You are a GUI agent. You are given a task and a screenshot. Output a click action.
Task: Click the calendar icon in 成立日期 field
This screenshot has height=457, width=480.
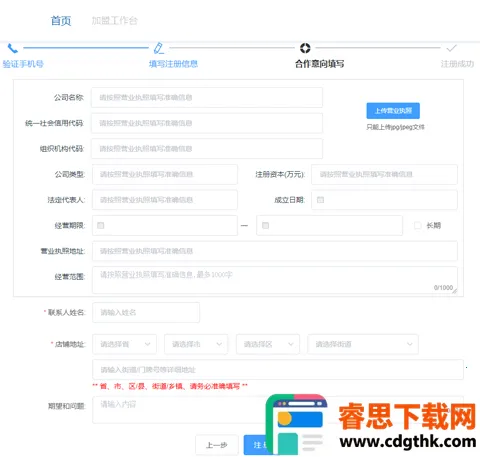pos(320,200)
